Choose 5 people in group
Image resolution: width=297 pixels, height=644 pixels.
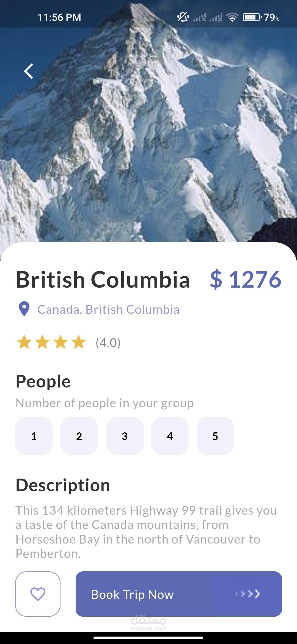[x=216, y=436]
